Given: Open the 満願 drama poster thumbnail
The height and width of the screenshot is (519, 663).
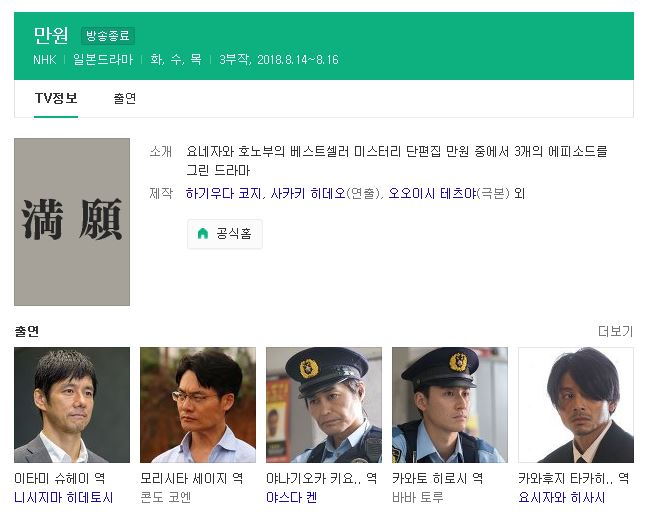Looking at the screenshot, I should point(72,222).
